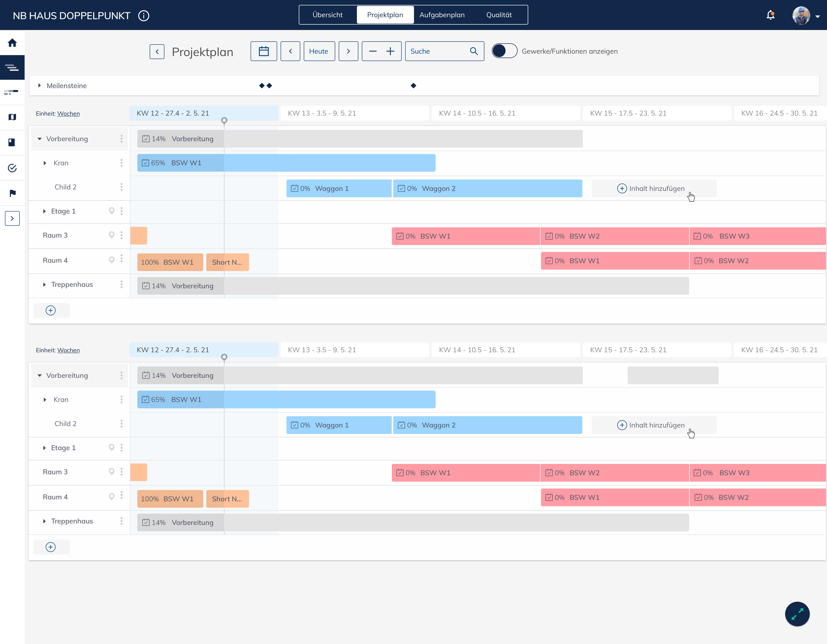The image size is (827, 644).
Task: Expand the sidebar with the boxed chevron
Action: click(12, 218)
